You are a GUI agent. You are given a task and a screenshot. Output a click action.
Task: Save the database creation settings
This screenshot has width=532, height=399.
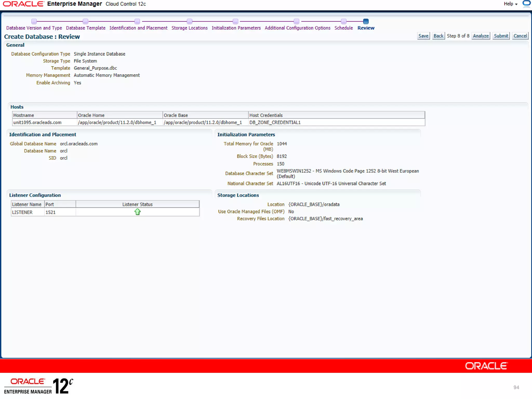point(423,36)
